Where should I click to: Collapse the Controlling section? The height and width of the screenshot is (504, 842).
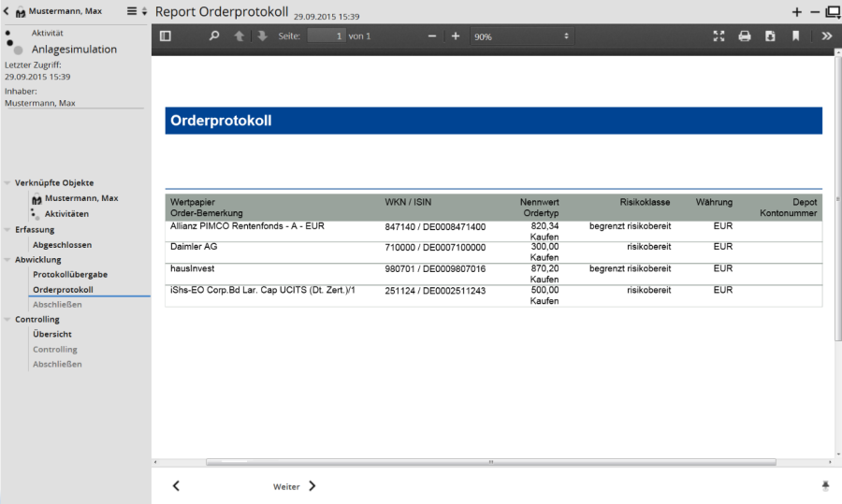8,320
